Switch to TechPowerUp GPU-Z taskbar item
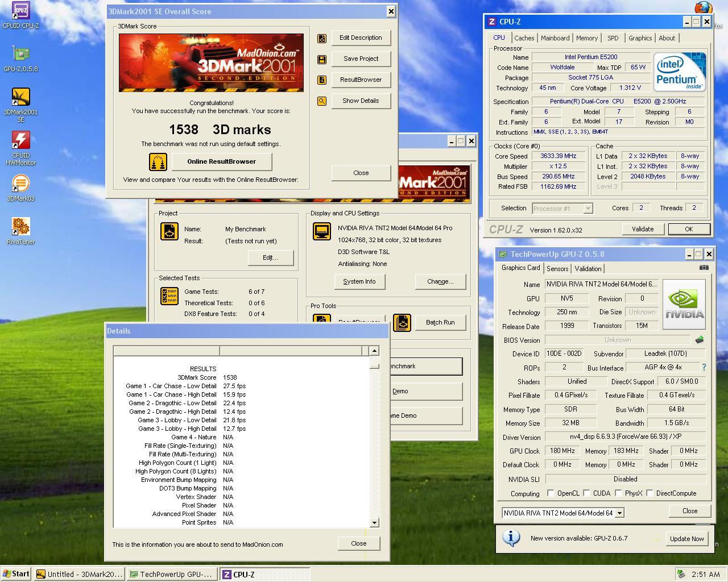 pyautogui.click(x=172, y=575)
